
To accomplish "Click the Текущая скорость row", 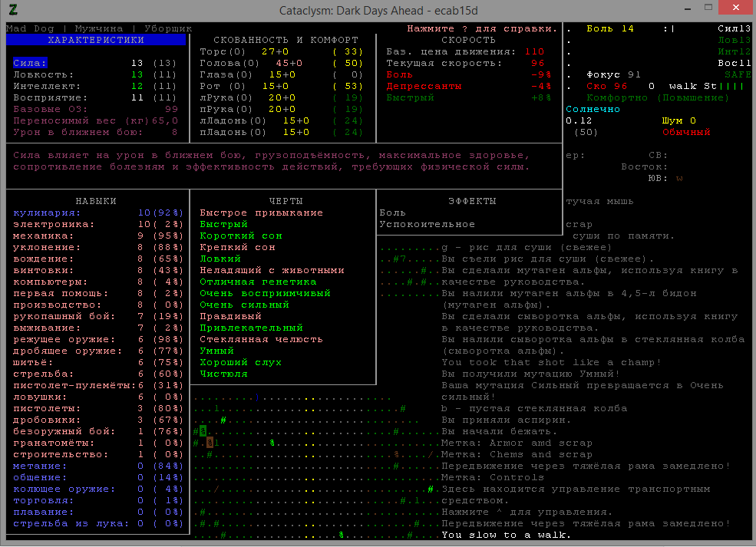I will [x=465, y=63].
